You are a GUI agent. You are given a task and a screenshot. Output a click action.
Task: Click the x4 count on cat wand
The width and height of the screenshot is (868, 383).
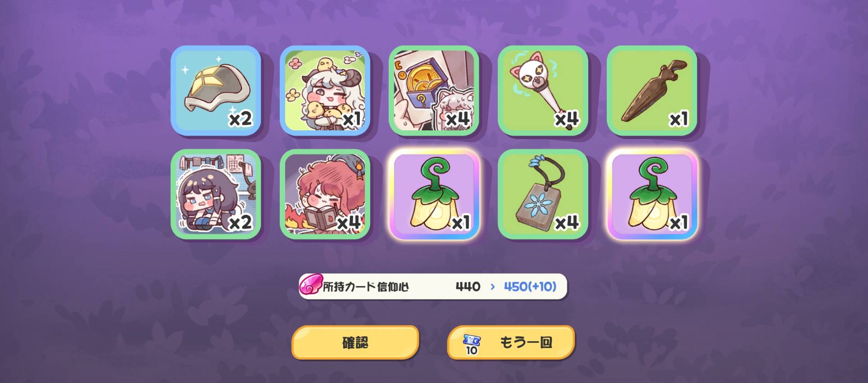pyautogui.click(x=567, y=119)
